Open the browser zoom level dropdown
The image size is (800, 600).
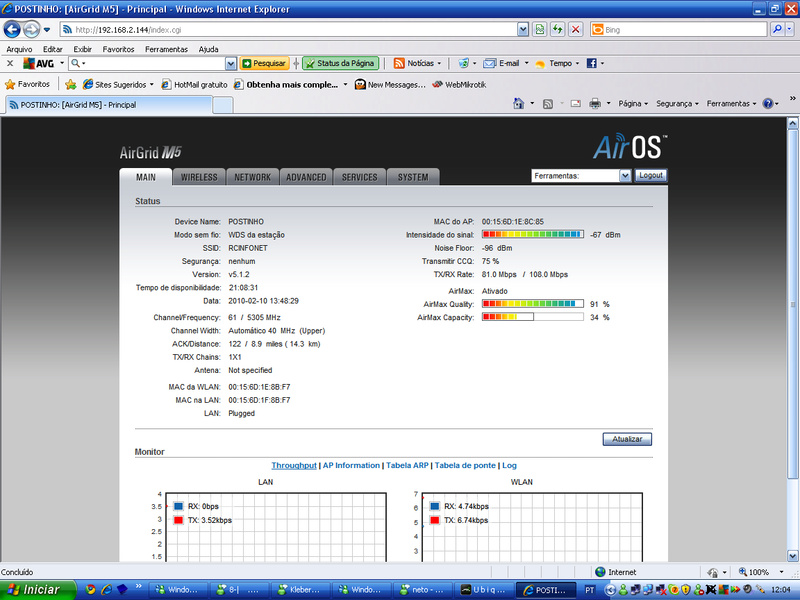781,572
